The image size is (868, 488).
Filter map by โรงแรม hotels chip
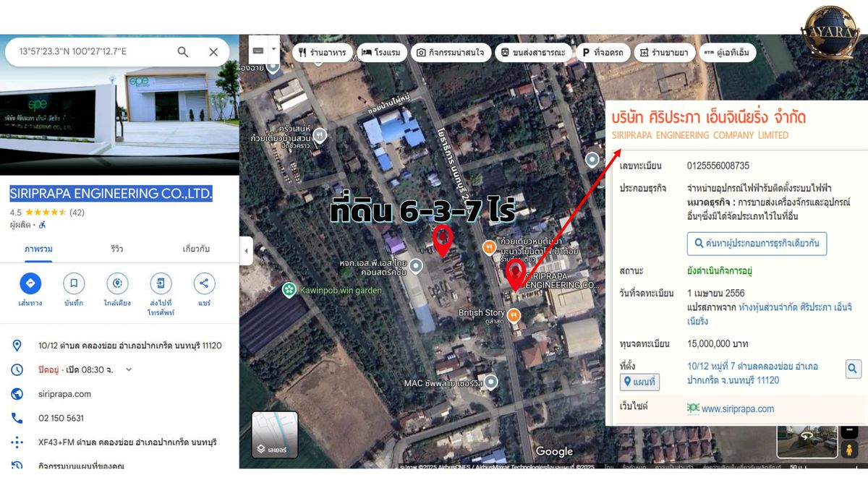pyautogui.click(x=382, y=52)
